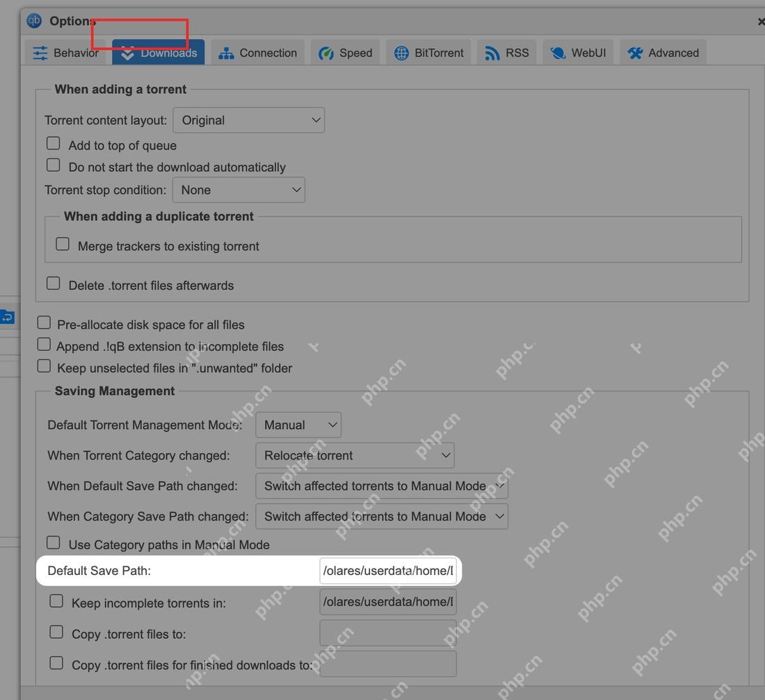765x700 pixels.
Task: Click the RSS feed icon
Action: tap(492, 53)
